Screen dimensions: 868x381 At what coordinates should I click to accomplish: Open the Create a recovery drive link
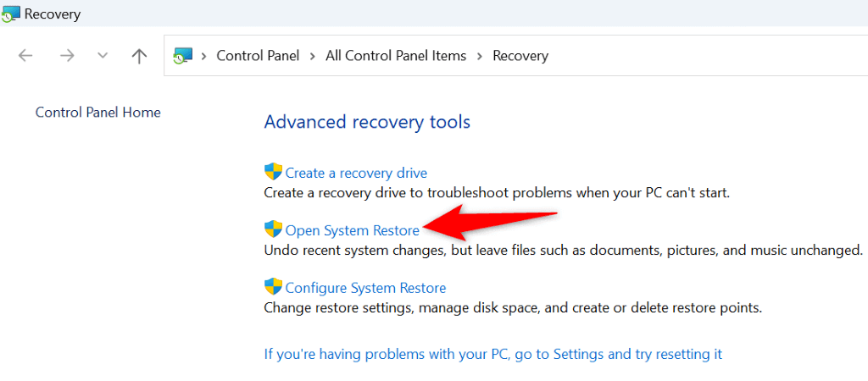[356, 173]
